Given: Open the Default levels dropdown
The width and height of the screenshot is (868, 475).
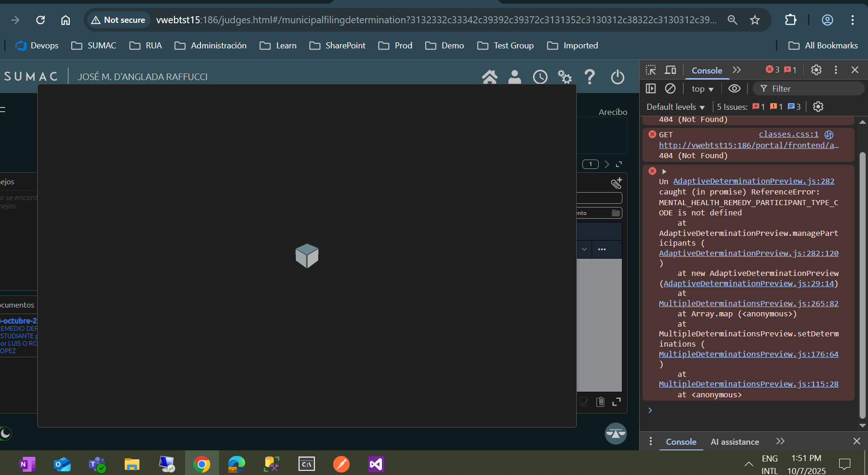Looking at the screenshot, I should click(x=675, y=107).
